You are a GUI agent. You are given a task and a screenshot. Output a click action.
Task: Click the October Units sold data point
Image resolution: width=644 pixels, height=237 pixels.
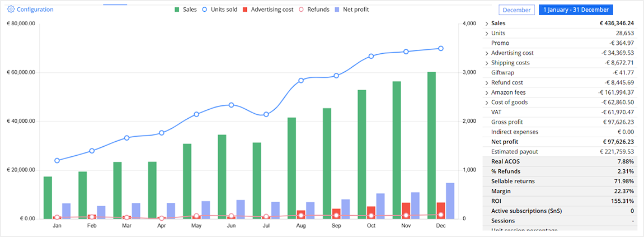click(x=371, y=56)
